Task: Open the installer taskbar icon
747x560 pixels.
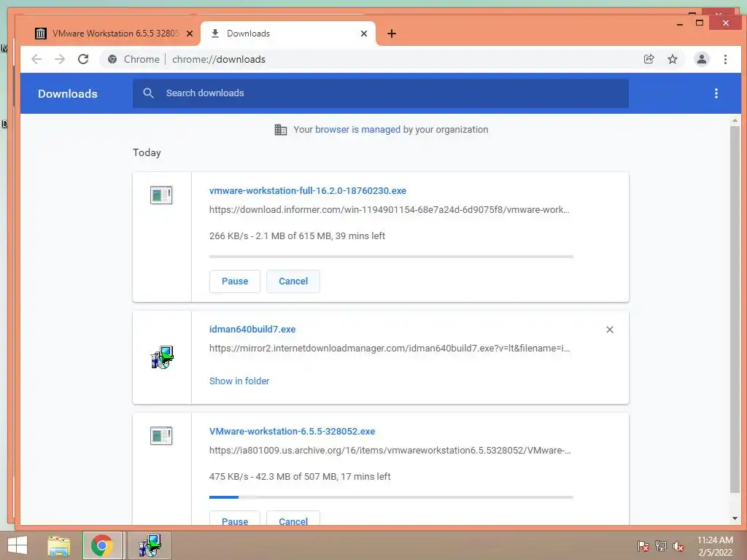Action: (x=150, y=545)
